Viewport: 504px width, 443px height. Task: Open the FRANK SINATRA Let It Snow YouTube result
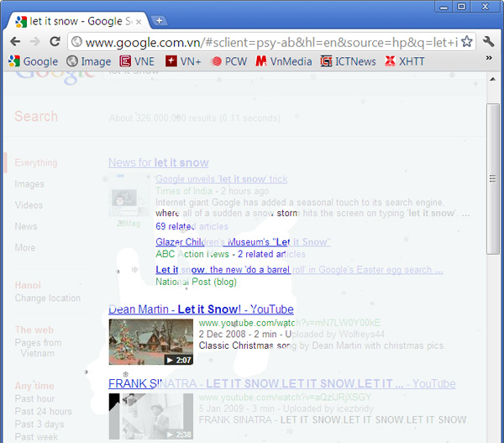coord(282,384)
